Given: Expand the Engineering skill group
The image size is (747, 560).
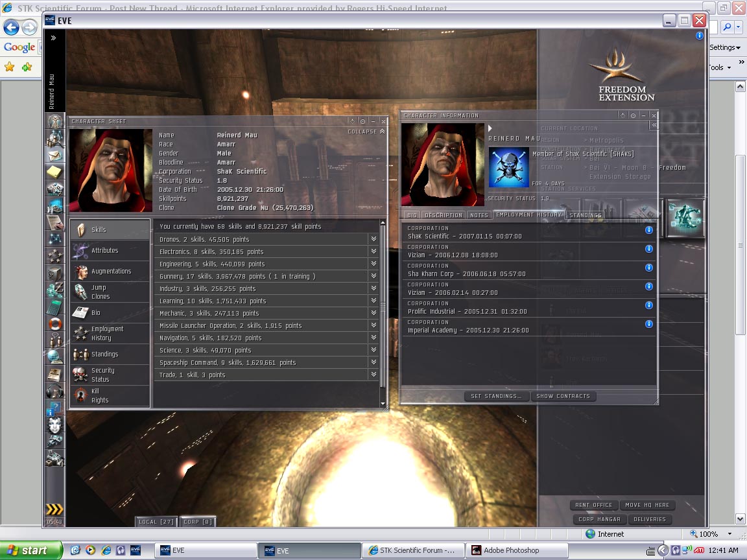Looking at the screenshot, I should coord(373,264).
